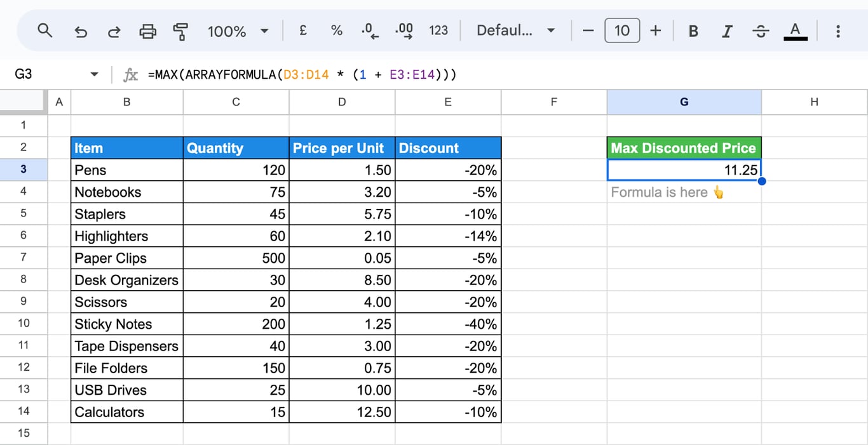
Task: Select the Calculators cell
Action: (x=127, y=412)
